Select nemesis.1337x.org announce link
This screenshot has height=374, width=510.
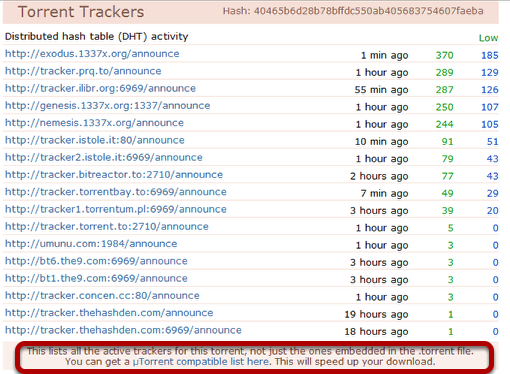94,123
